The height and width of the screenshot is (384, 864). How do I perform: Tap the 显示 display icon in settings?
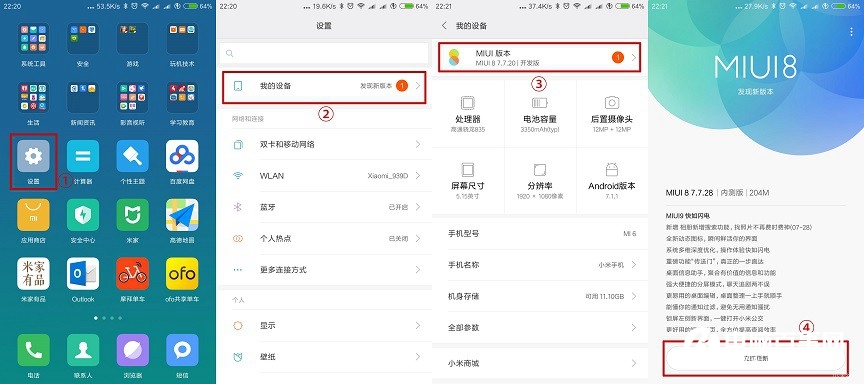pyautogui.click(x=238, y=326)
